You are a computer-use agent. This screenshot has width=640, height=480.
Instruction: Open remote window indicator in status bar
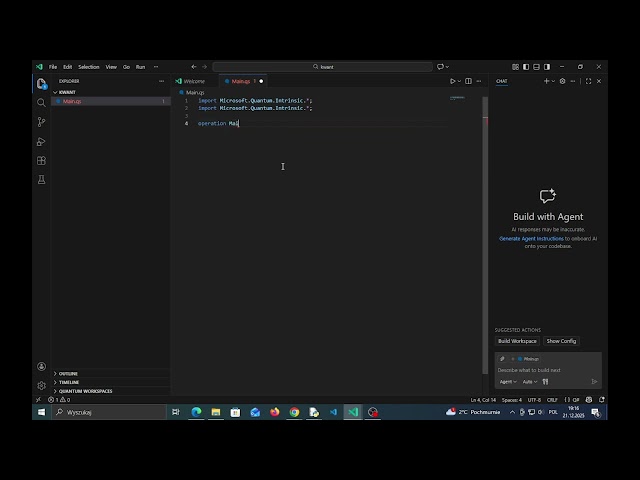[x=39, y=400]
